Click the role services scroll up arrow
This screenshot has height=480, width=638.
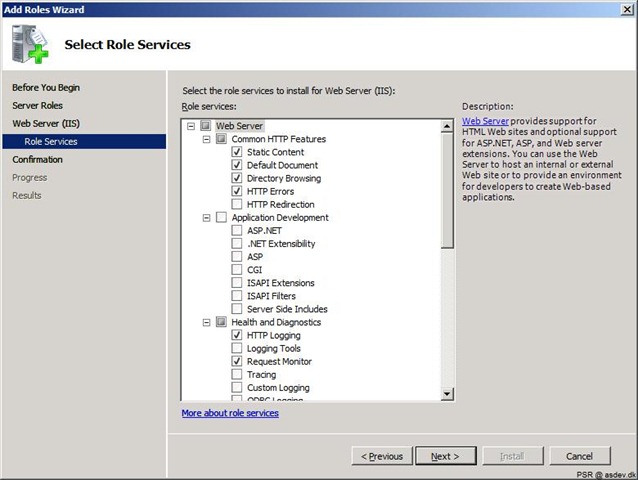[447, 126]
